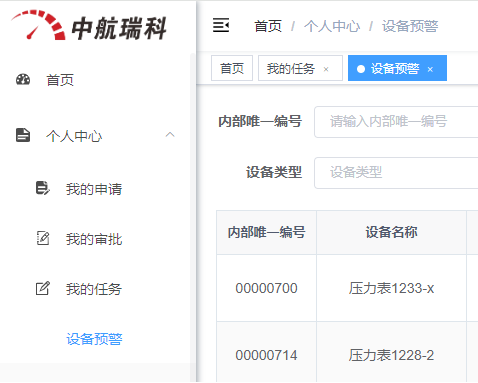Select cell 压力表1233-x
Image resolution: width=478 pixels, height=383 pixels.
391,288
